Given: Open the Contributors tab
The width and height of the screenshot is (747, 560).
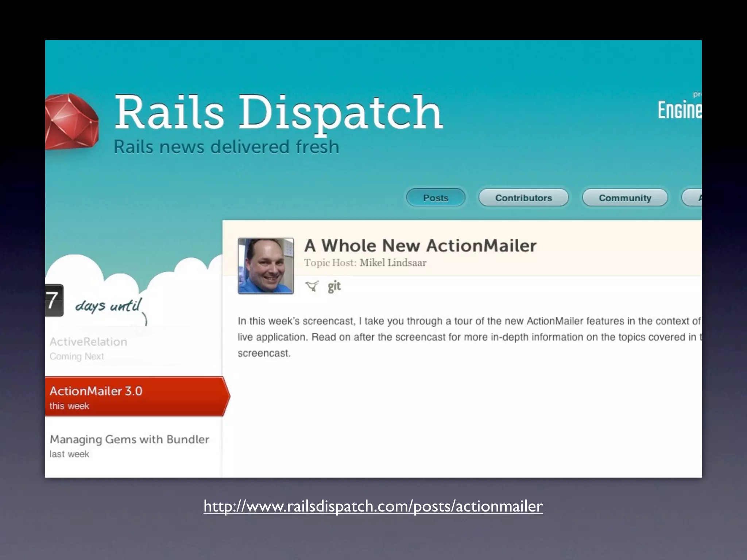Looking at the screenshot, I should point(523,198).
